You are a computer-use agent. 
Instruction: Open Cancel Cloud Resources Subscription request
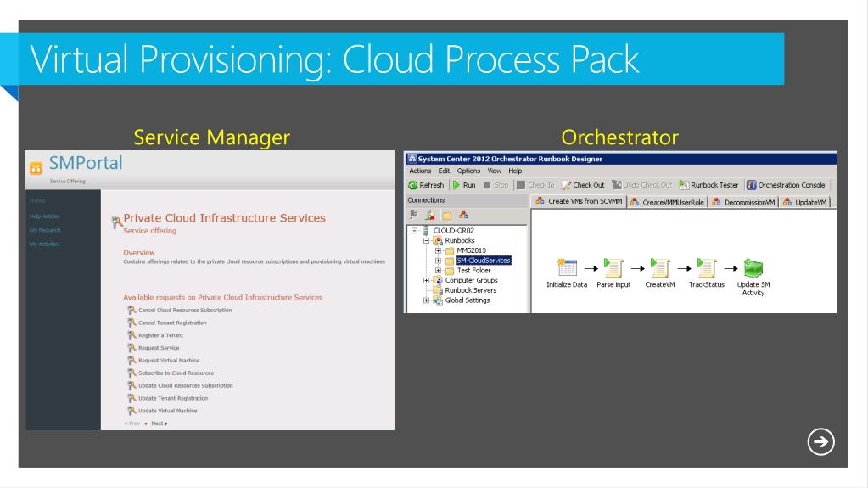coord(185,310)
